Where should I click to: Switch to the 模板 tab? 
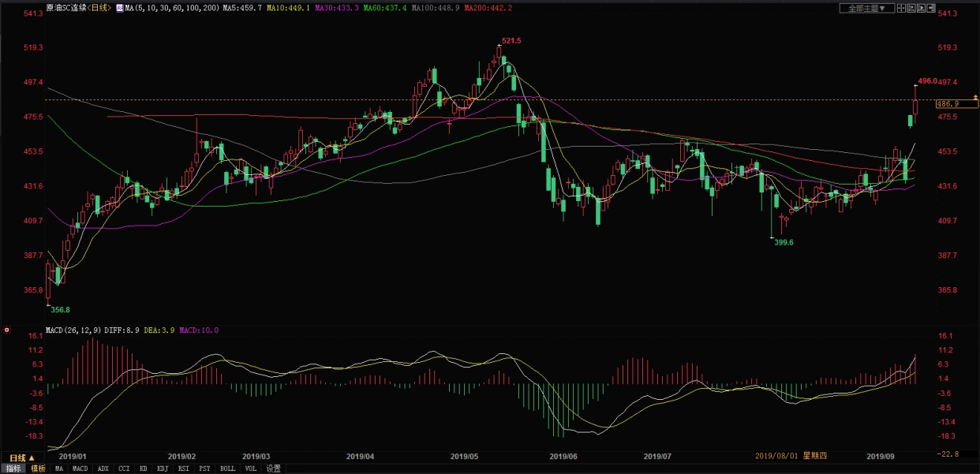tap(38, 468)
